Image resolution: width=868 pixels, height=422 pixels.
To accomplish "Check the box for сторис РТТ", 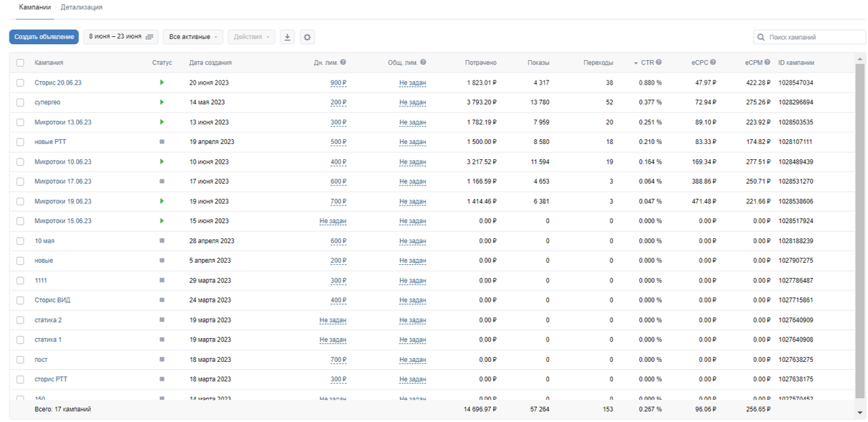I will 20,379.
